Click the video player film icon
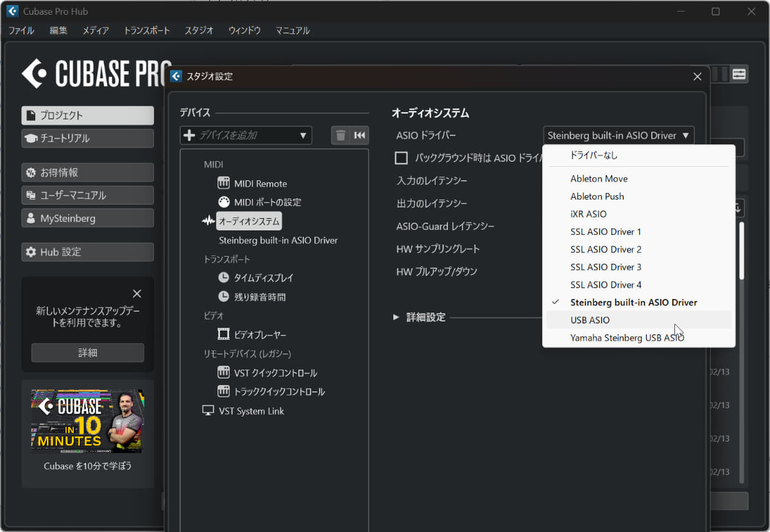 pyautogui.click(x=223, y=334)
